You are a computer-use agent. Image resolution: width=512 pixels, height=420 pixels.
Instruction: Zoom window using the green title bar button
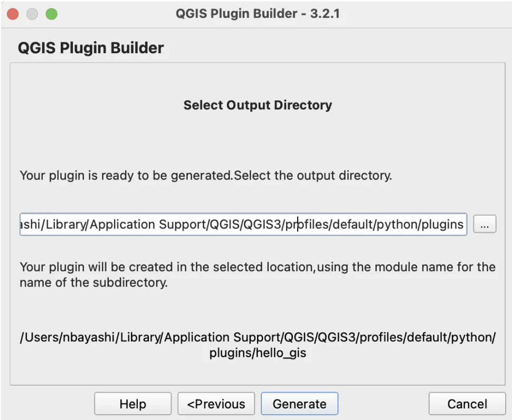pyautogui.click(x=52, y=14)
